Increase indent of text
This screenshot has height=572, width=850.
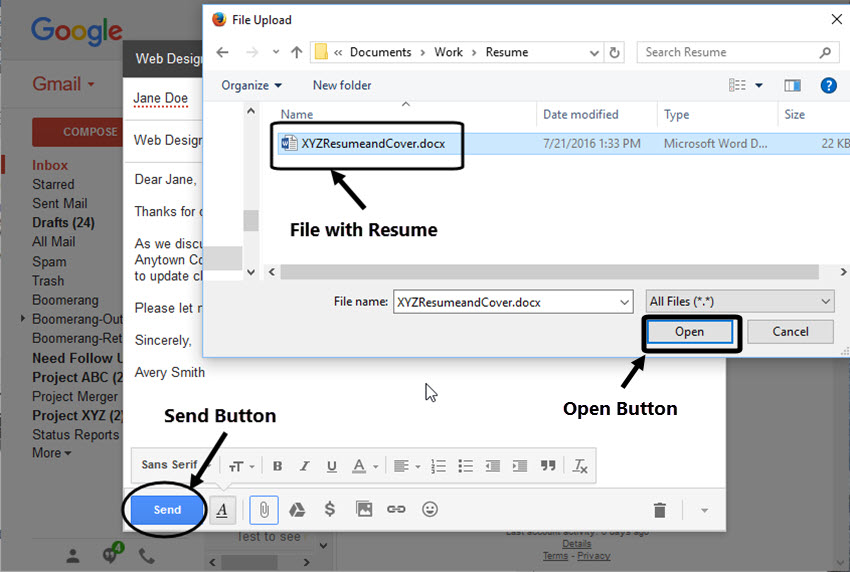[x=520, y=466]
